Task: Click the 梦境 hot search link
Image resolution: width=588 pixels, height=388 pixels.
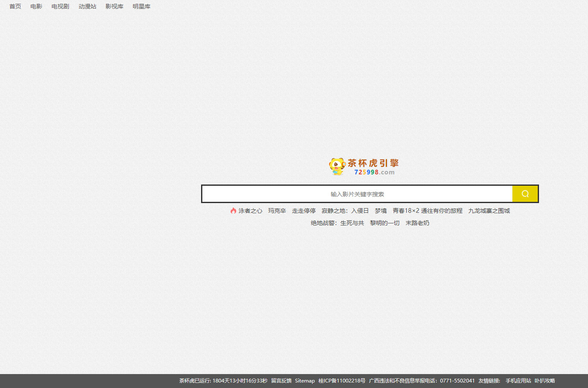Action: (x=381, y=211)
